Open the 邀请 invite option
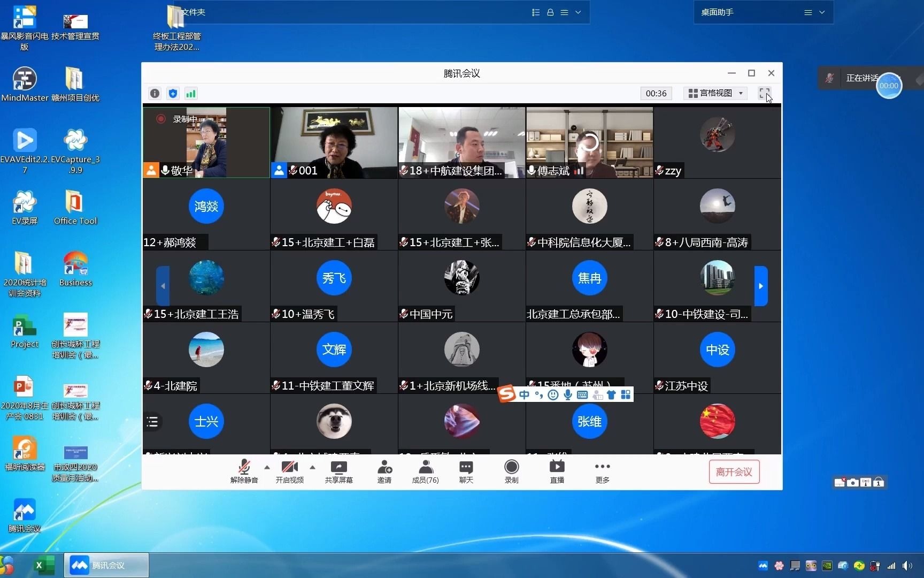 [x=384, y=471]
